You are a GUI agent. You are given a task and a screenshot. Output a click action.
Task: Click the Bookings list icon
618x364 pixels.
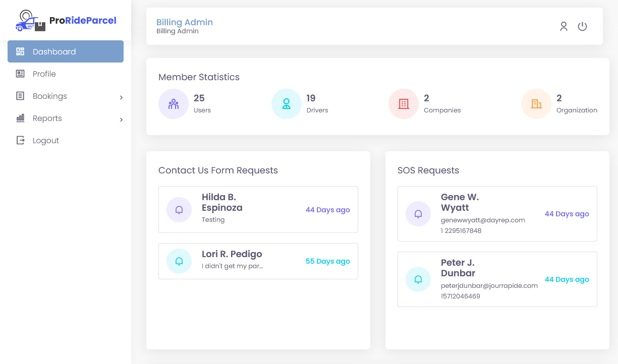[20, 96]
